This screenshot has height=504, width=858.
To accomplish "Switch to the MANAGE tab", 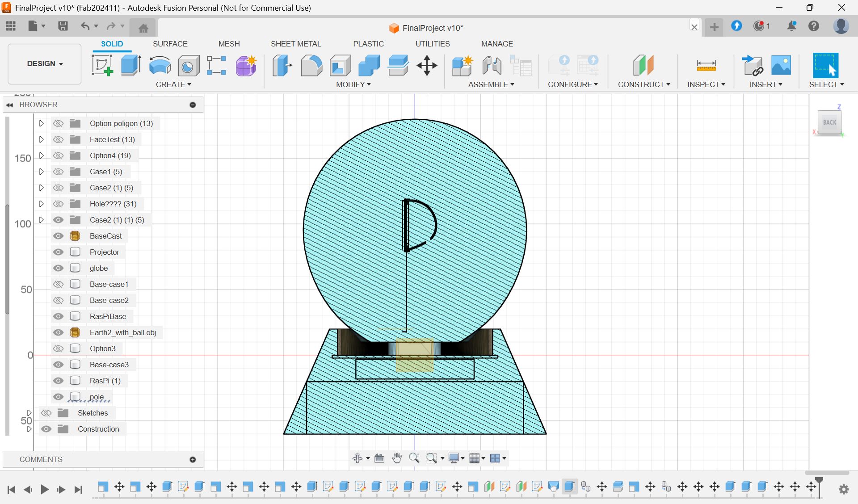I will pyautogui.click(x=497, y=44).
